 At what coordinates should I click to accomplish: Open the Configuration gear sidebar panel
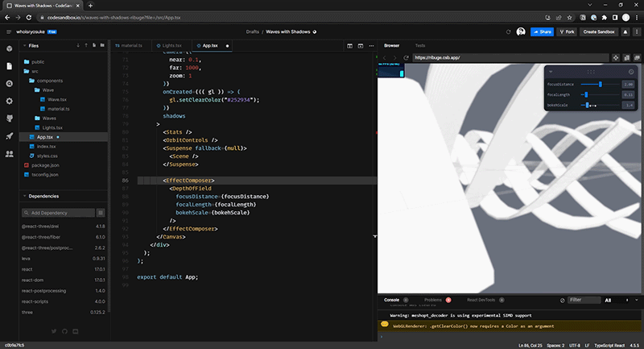[x=9, y=101]
